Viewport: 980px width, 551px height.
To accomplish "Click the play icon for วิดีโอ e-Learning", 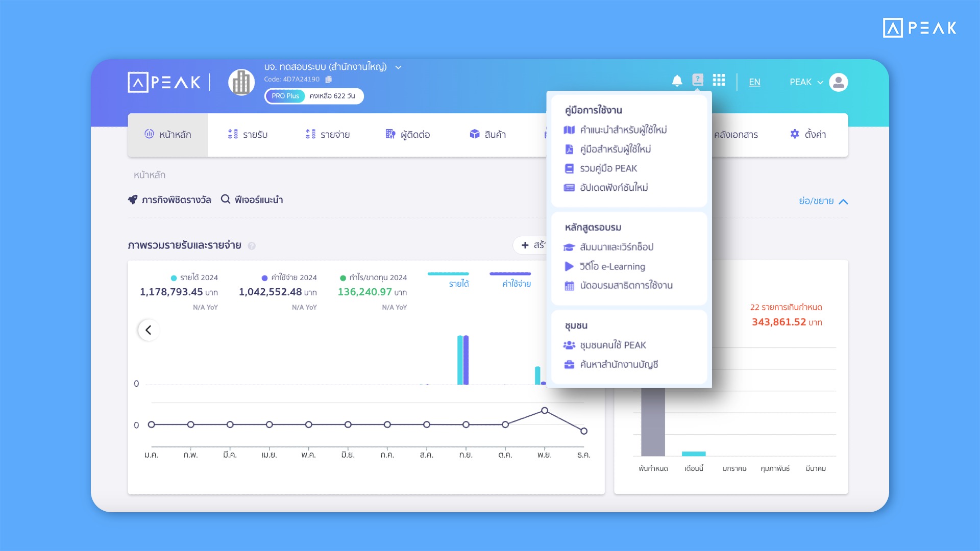I will coord(569,266).
